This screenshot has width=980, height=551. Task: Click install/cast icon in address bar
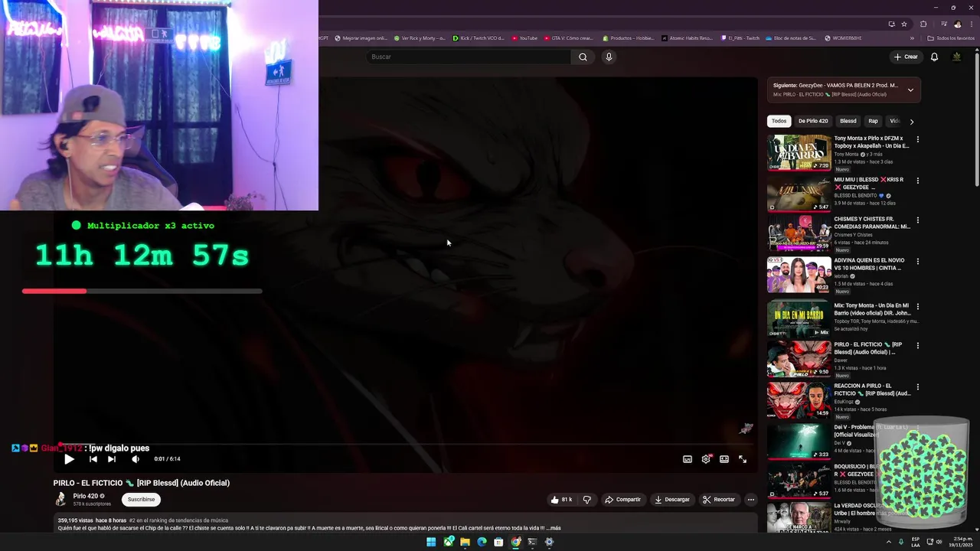tap(891, 24)
